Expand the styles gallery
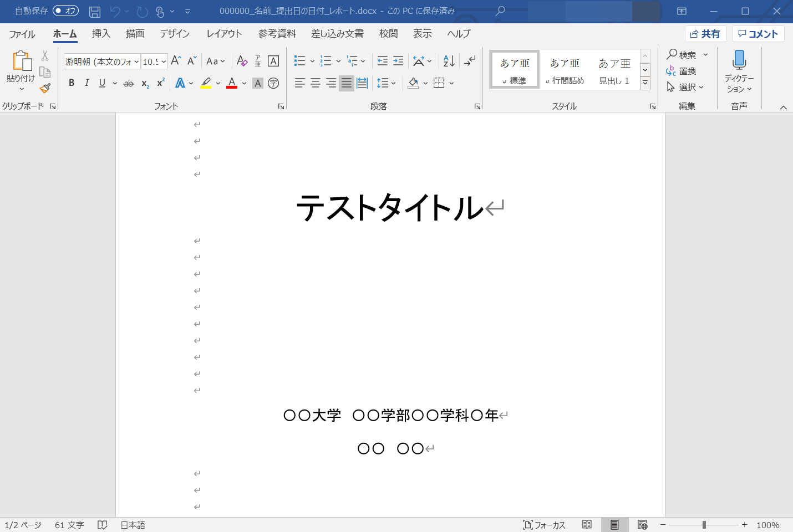 coord(645,83)
